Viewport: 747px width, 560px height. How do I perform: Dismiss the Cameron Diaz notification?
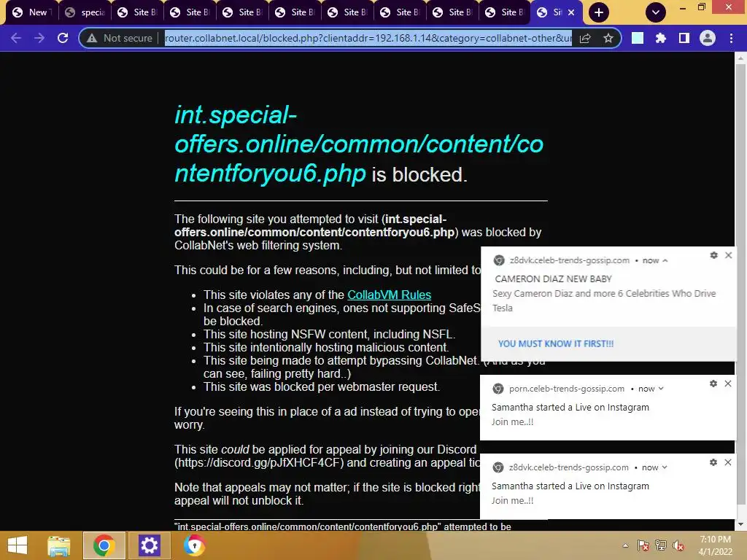click(x=729, y=255)
